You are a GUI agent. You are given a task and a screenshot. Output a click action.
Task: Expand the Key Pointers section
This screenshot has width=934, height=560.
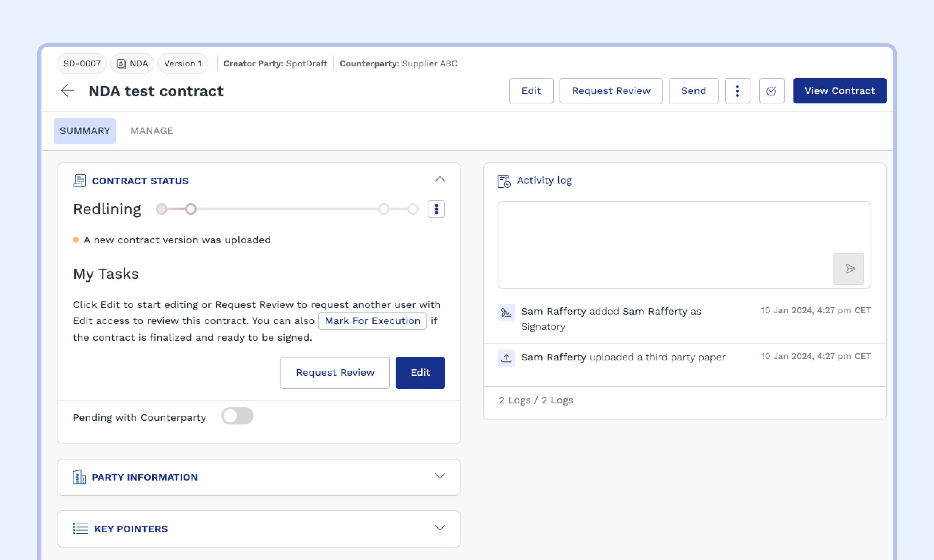point(440,528)
